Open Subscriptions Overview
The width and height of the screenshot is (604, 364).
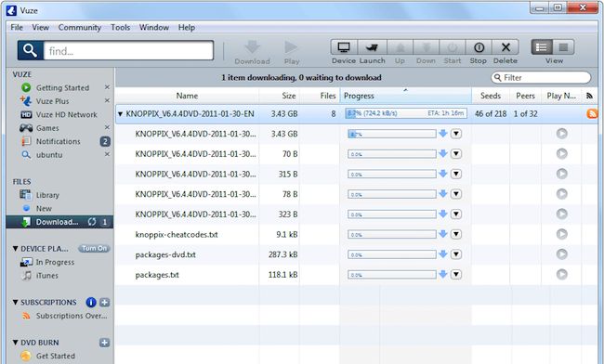pos(72,316)
